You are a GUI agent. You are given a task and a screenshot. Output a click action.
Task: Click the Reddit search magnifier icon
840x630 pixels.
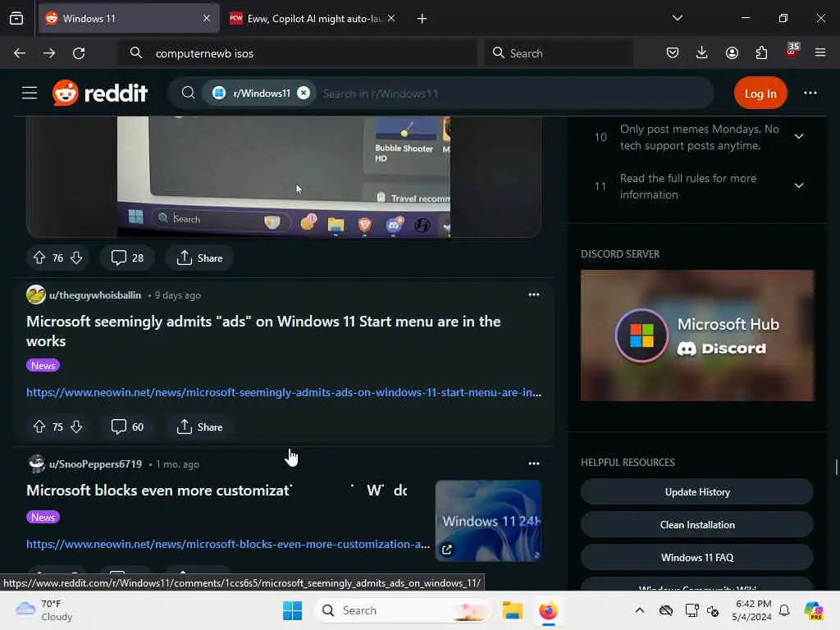188,94
